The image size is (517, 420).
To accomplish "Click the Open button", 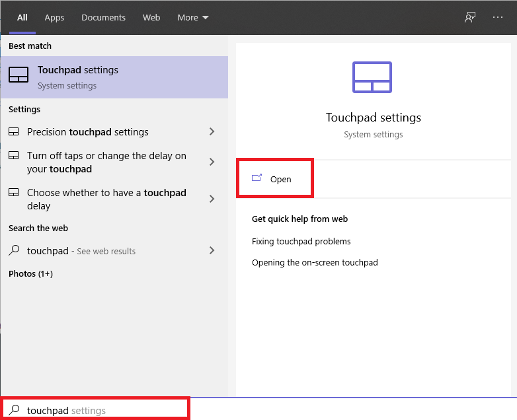I will [275, 178].
